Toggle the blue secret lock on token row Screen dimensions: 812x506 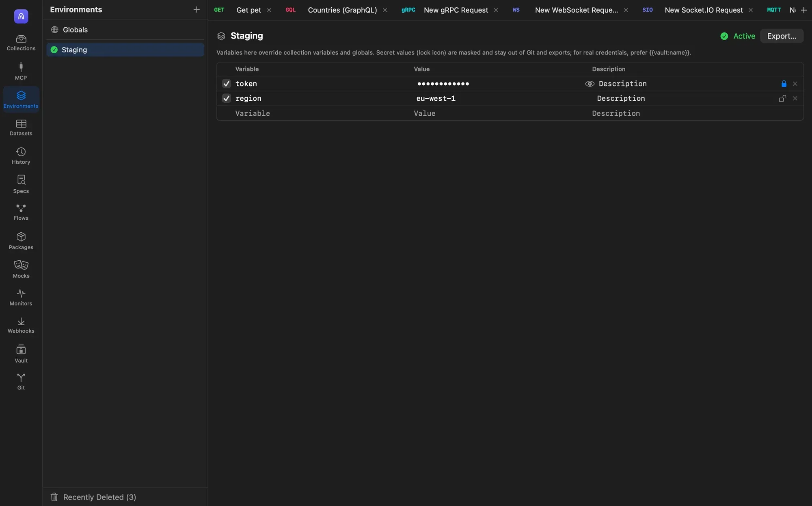coord(784,84)
